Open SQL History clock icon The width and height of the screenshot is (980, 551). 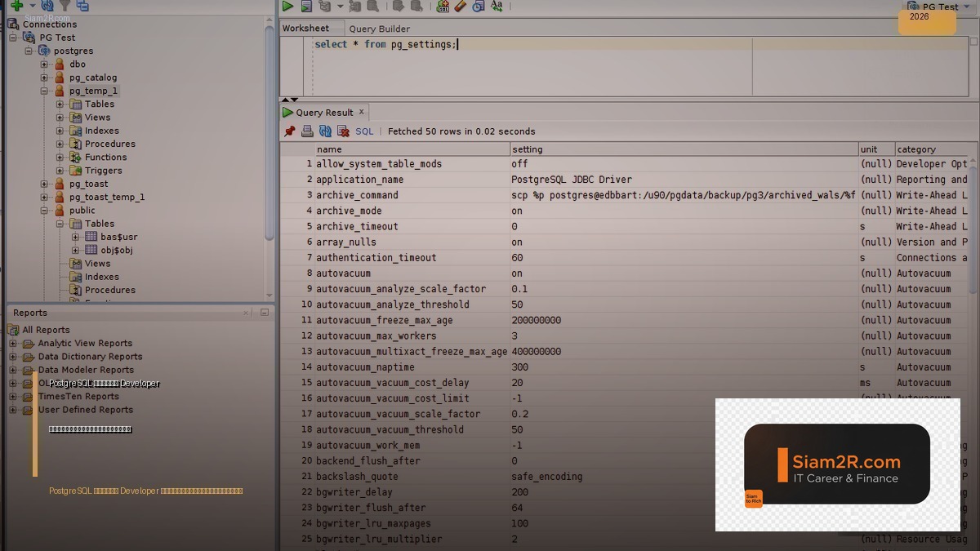(x=479, y=6)
